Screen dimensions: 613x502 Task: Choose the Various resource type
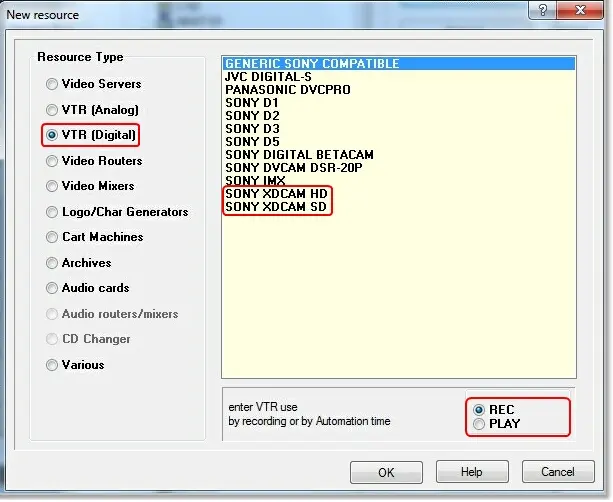[x=52, y=365]
